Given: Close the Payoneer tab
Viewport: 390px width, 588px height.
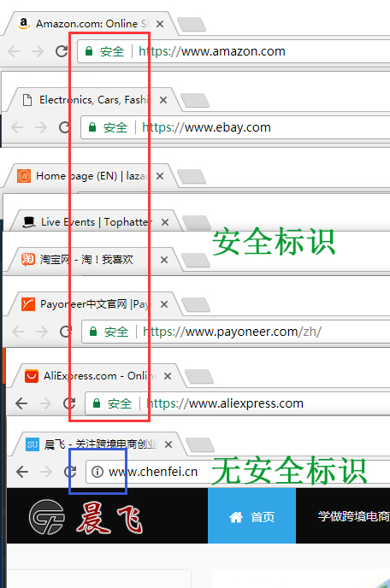Looking at the screenshot, I should [x=164, y=304].
